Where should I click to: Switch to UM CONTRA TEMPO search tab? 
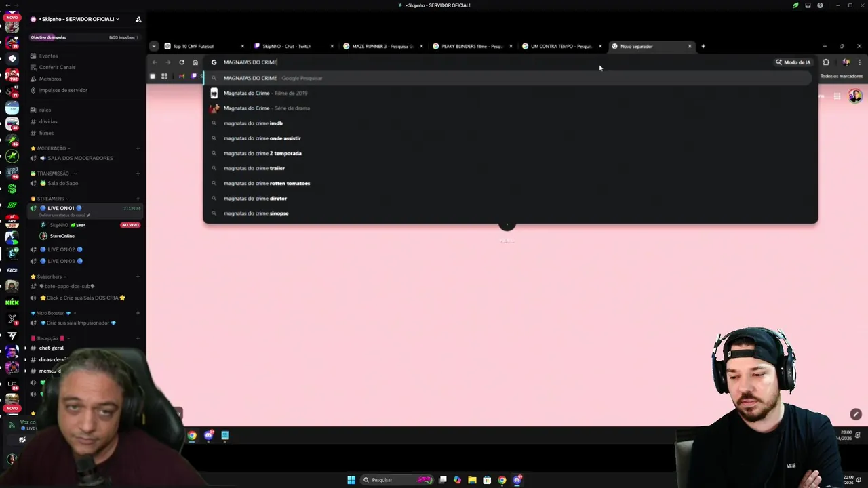point(561,46)
